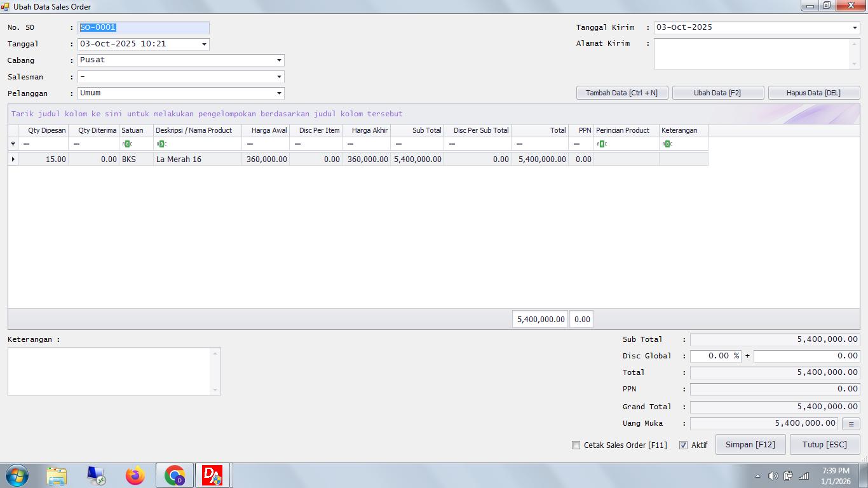
Task: Open the Salesman dropdown list
Action: point(278,77)
